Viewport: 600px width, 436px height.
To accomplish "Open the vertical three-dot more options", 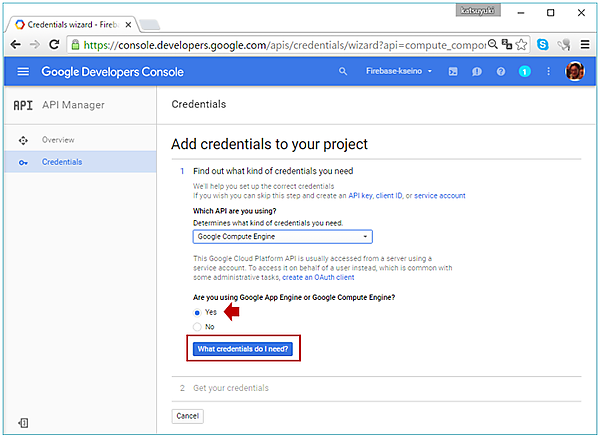I will (x=548, y=72).
